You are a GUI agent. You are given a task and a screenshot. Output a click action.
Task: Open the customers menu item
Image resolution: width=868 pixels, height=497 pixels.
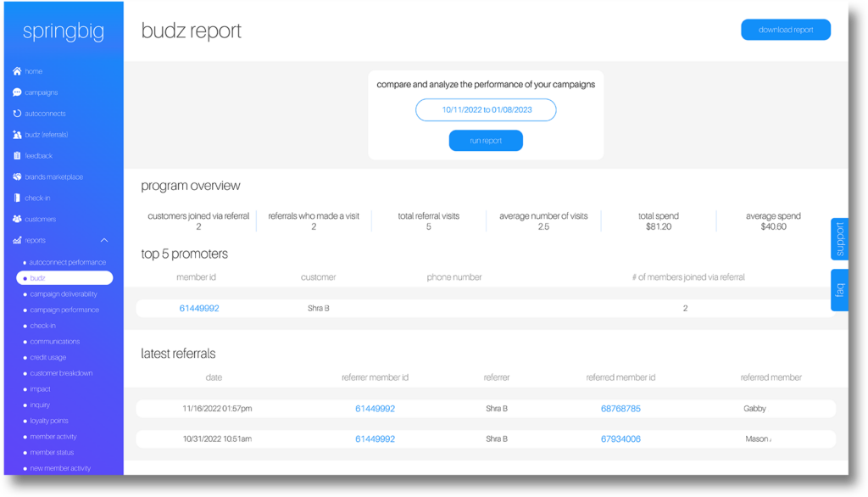coord(40,219)
